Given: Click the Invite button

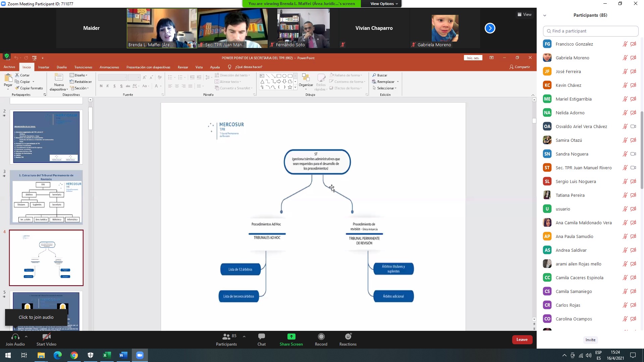Looking at the screenshot, I should click(590, 340).
